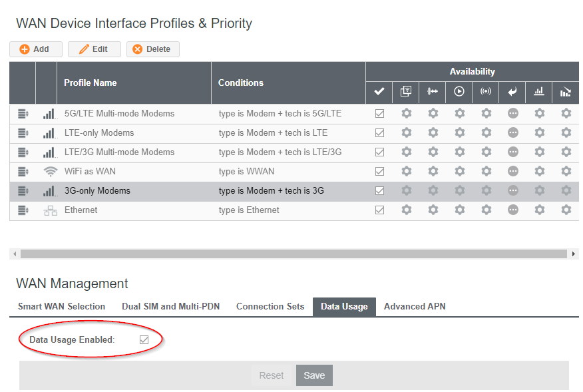Open the Dual SIM and Multi-PDN tab

click(x=170, y=306)
